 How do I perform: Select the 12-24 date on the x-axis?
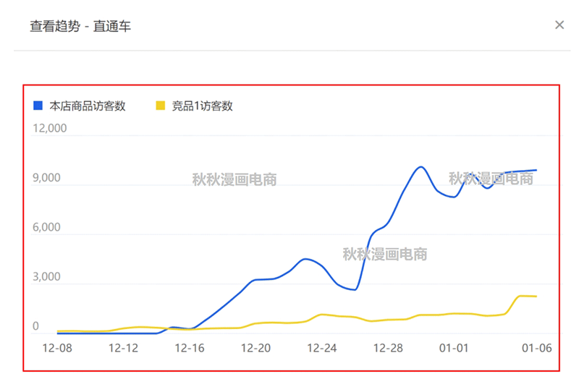coord(322,348)
